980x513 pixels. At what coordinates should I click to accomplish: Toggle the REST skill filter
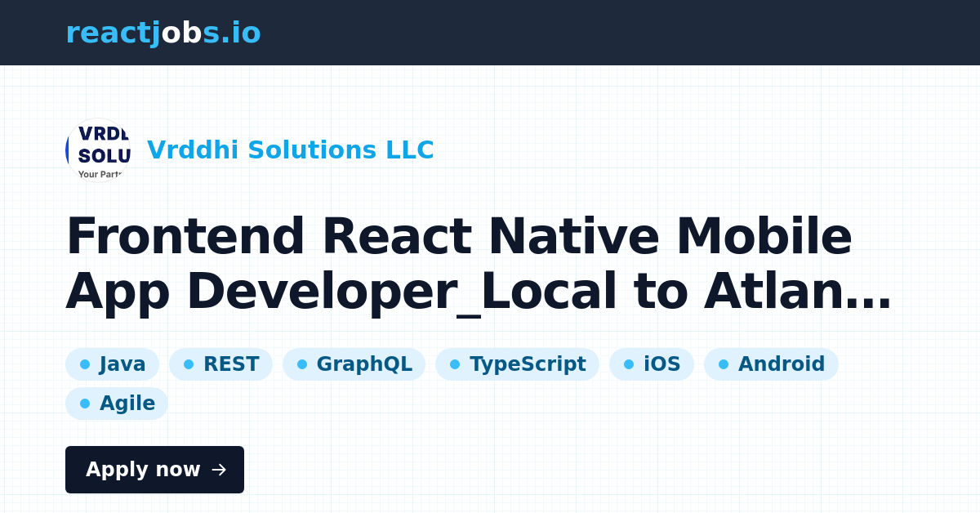(220, 364)
